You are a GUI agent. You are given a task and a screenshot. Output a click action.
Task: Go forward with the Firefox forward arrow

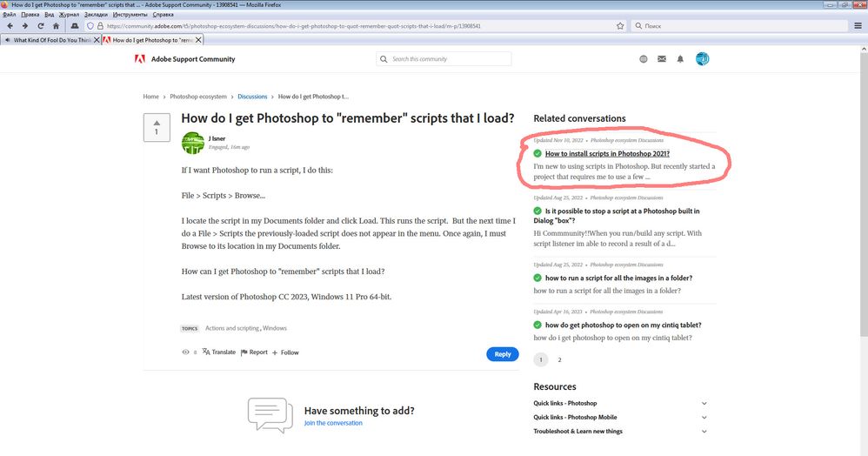point(25,26)
